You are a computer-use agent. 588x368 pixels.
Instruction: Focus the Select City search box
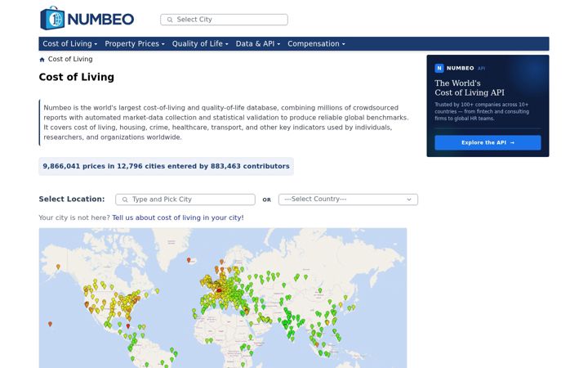(x=224, y=20)
